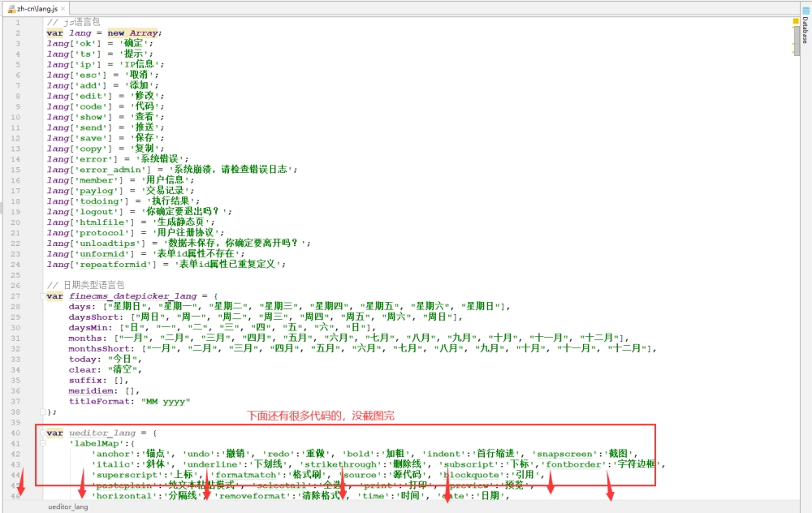The image size is (812, 513).
Task: Click the titleFormat "MM yyyy" string value
Action: (x=166, y=402)
